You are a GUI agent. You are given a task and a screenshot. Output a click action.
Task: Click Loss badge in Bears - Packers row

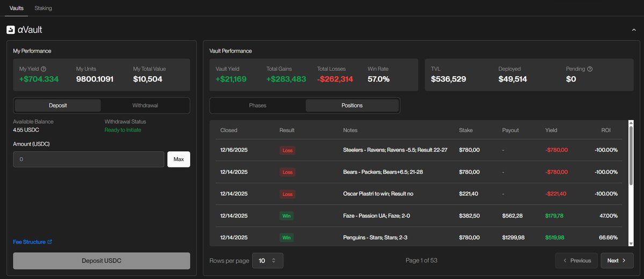(287, 172)
